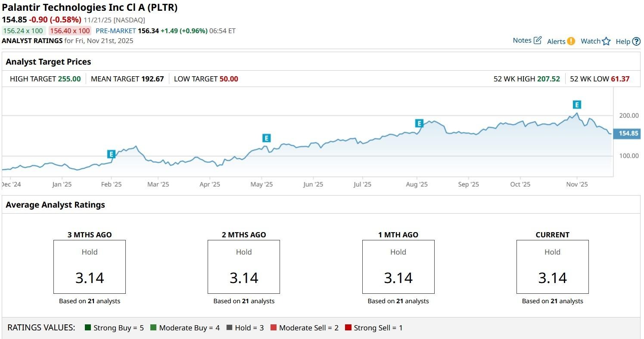
Task: Click the Watch star icon
Action: pos(606,41)
